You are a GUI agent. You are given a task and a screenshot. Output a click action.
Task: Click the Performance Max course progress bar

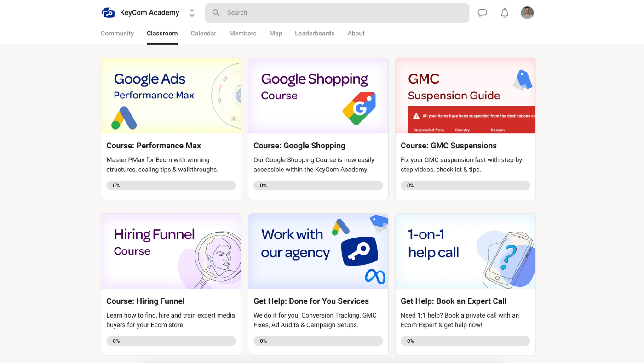coord(171,186)
